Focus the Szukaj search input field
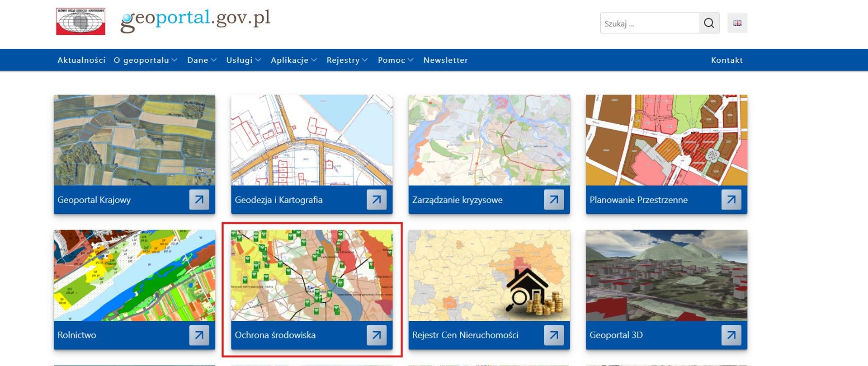This screenshot has width=868, height=366. tap(649, 23)
